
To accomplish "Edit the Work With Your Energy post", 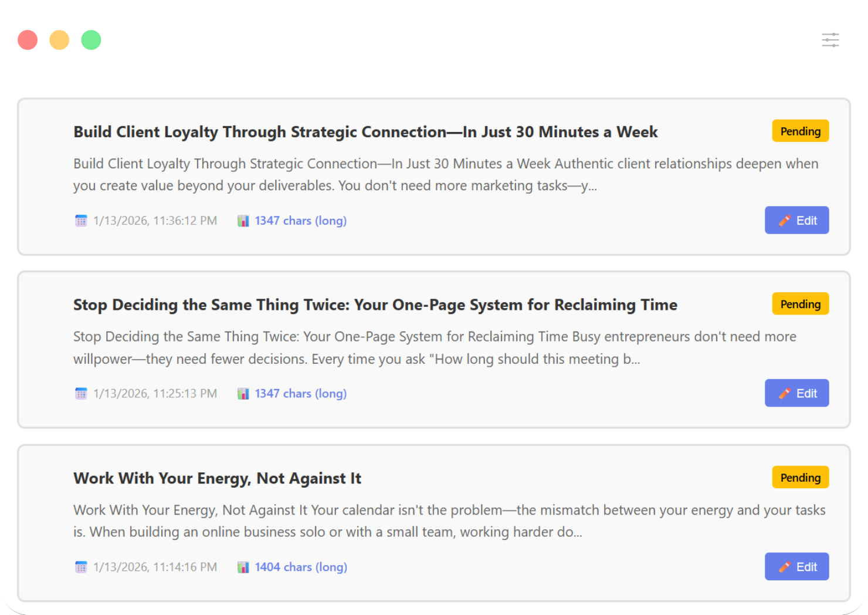I will 796,567.
